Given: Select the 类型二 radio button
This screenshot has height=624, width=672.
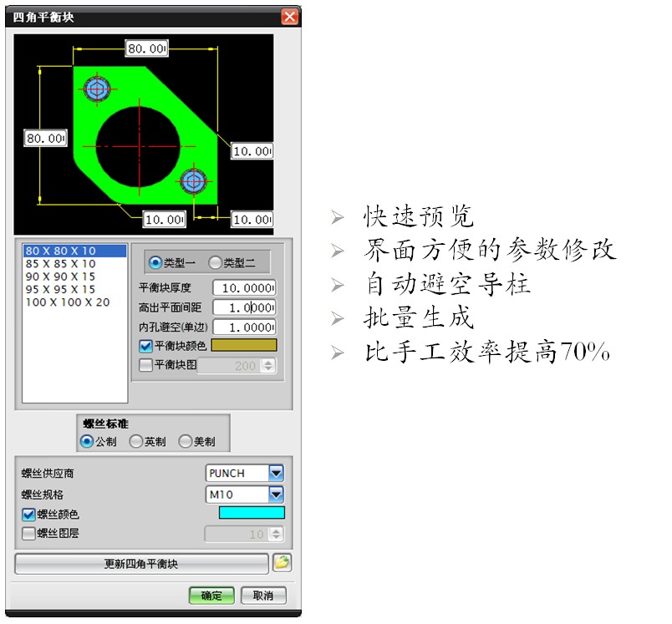Looking at the screenshot, I should coord(215,263).
